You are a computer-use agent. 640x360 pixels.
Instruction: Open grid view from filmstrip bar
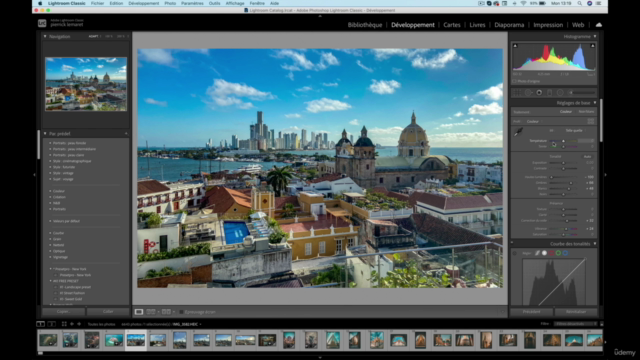tap(64, 324)
